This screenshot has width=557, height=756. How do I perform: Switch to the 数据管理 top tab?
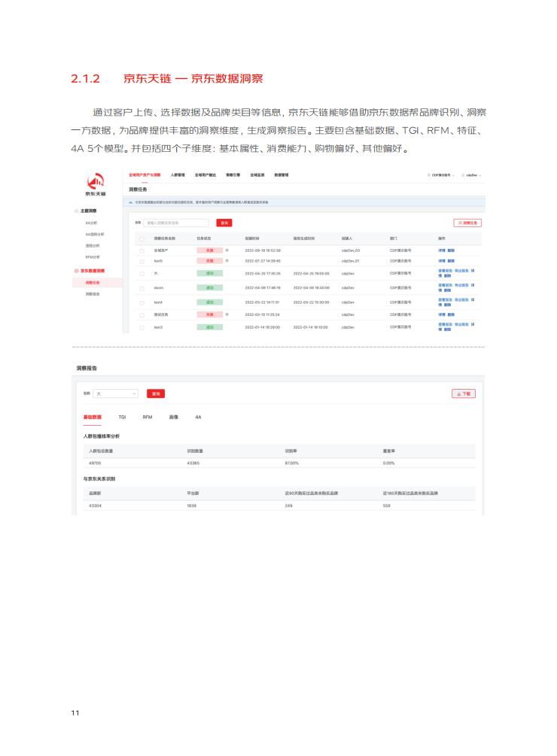point(282,175)
